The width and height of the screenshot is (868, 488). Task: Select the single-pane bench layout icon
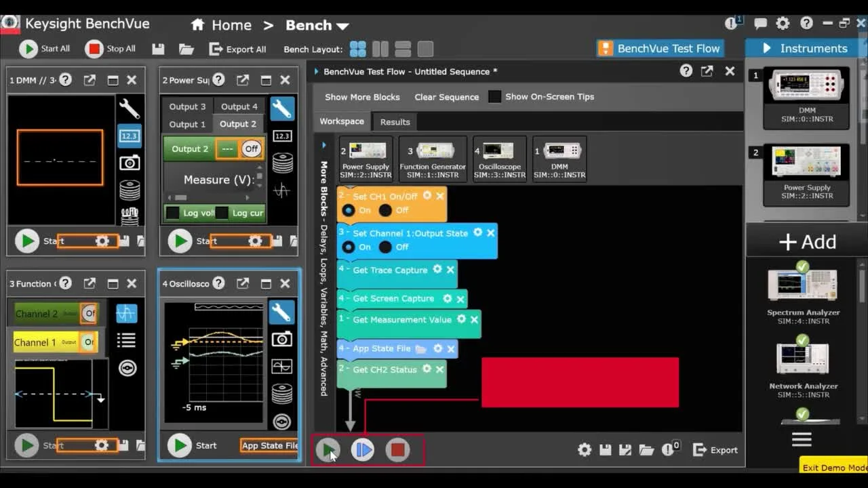pos(425,49)
